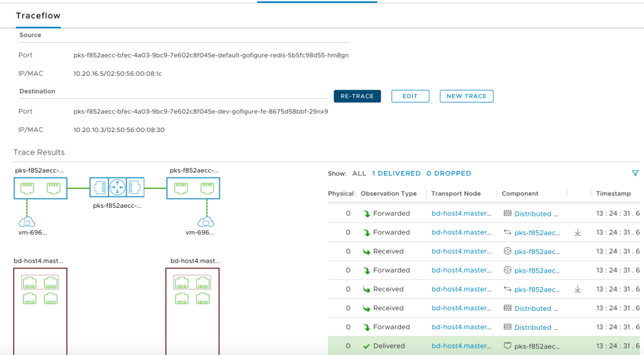Sort by Observation Type column header

point(388,193)
